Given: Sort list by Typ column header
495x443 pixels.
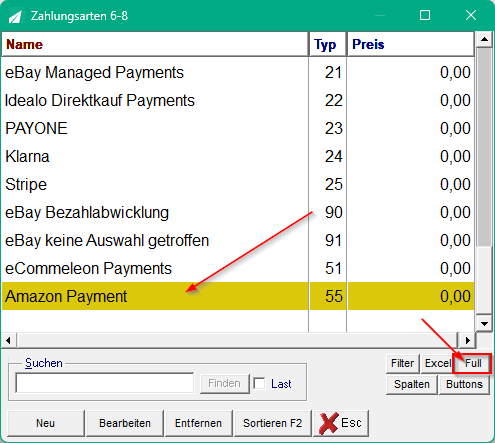Looking at the screenshot, I should [328, 44].
